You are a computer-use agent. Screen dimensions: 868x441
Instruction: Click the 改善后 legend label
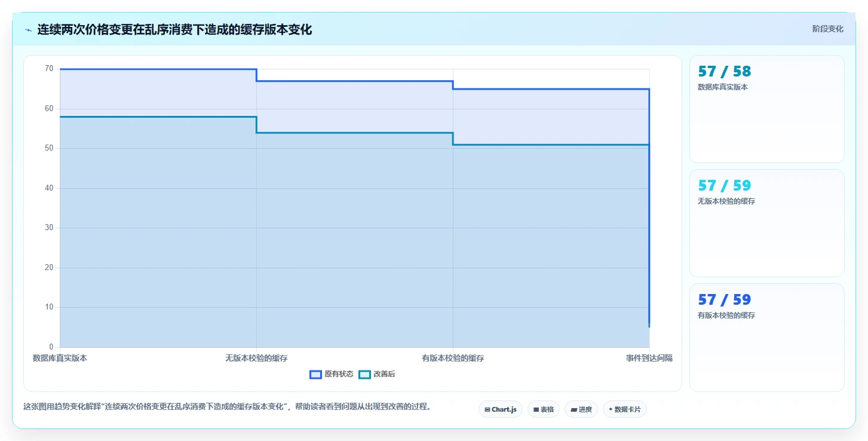coord(384,375)
